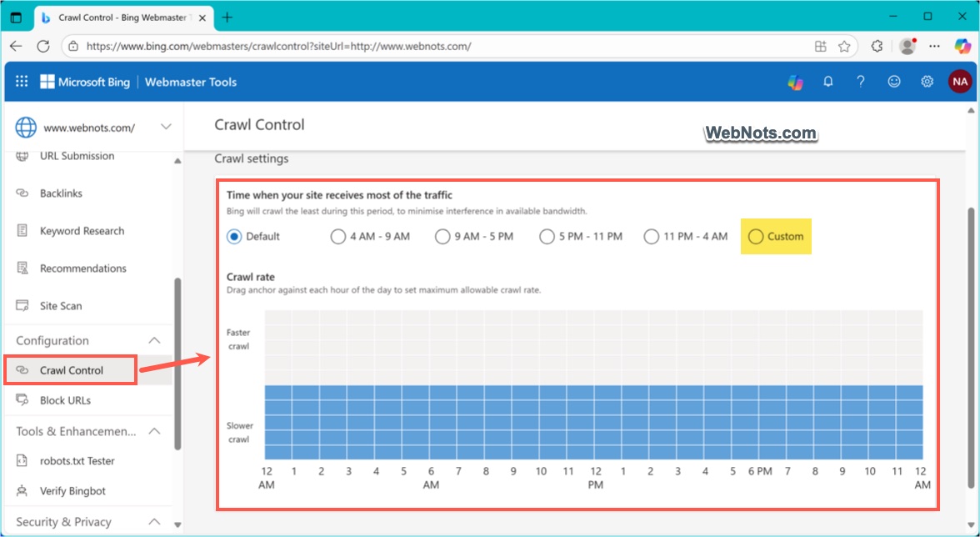Open browser extensions puzzle icon
The image size is (980, 537).
tap(877, 46)
